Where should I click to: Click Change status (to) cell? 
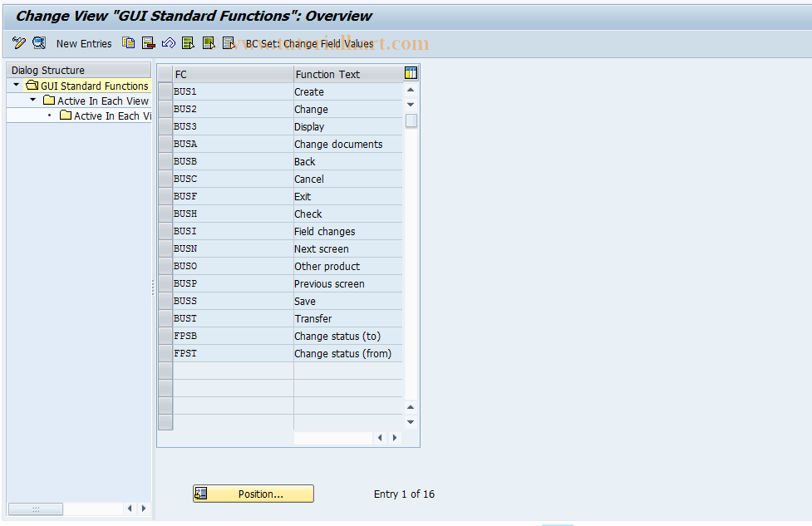(348, 336)
